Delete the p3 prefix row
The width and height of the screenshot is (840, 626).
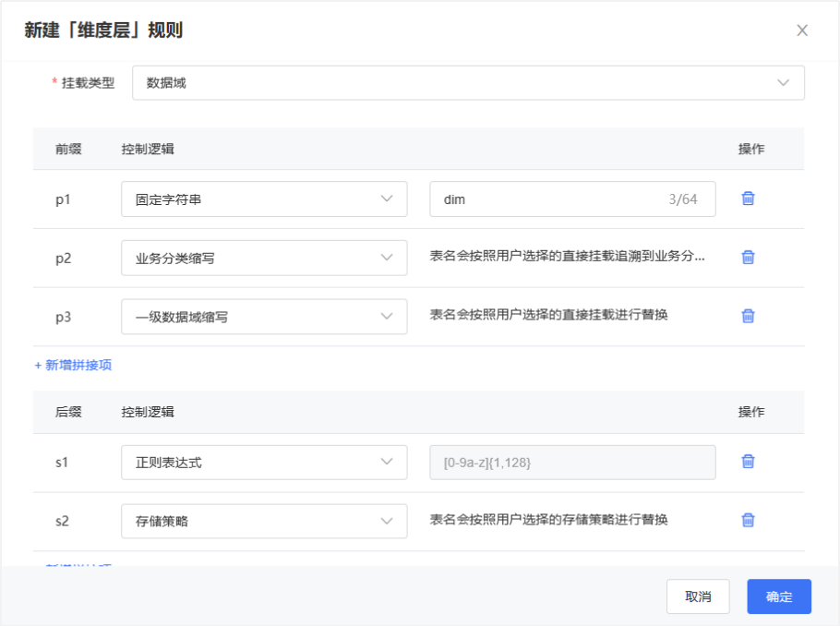click(748, 316)
